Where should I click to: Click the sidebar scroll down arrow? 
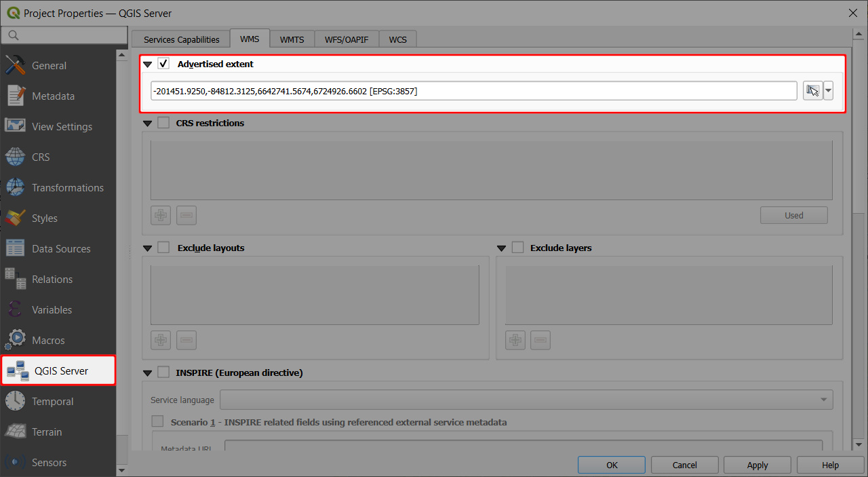click(x=122, y=470)
